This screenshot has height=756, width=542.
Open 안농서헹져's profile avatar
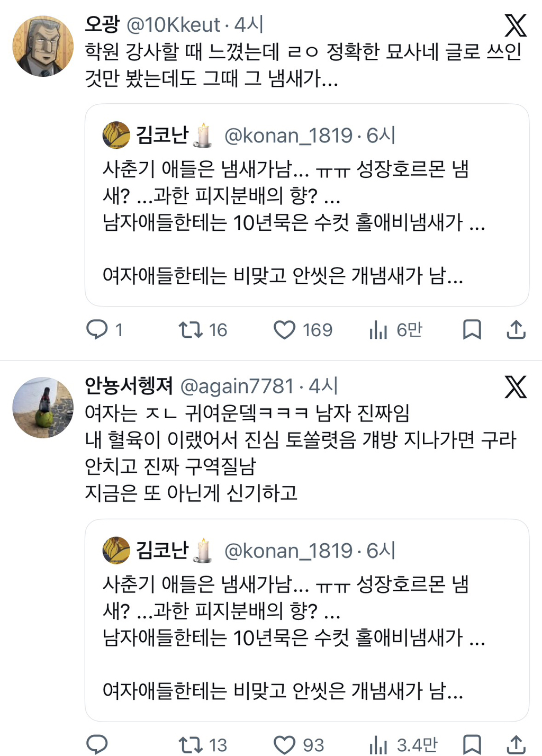[43, 408]
